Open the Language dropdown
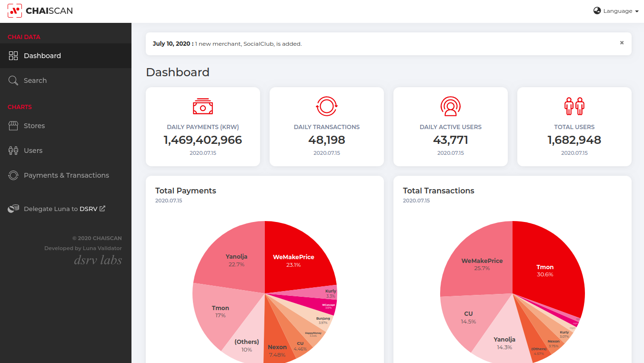This screenshot has width=644, height=363. [616, 10]
